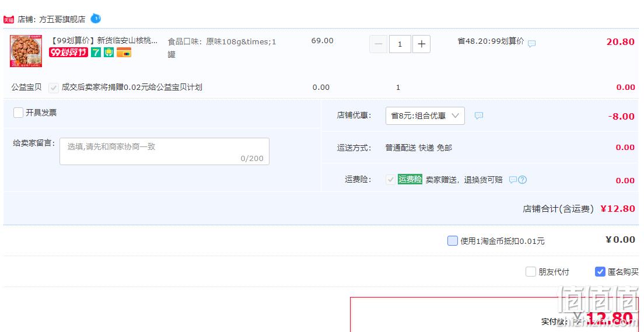Open the 方五哥旗舰店 store link

click(x=62, y=19)
